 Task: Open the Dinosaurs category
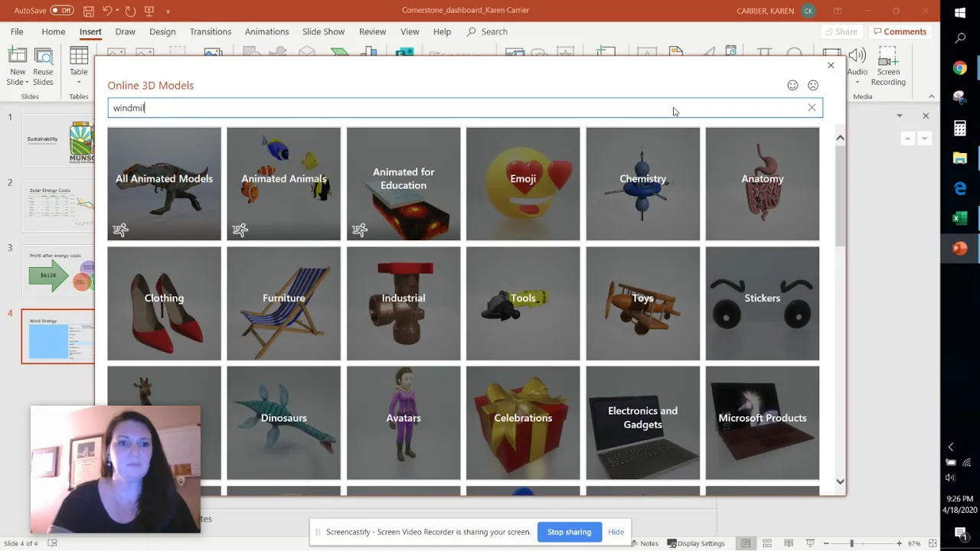click(283, 422)
